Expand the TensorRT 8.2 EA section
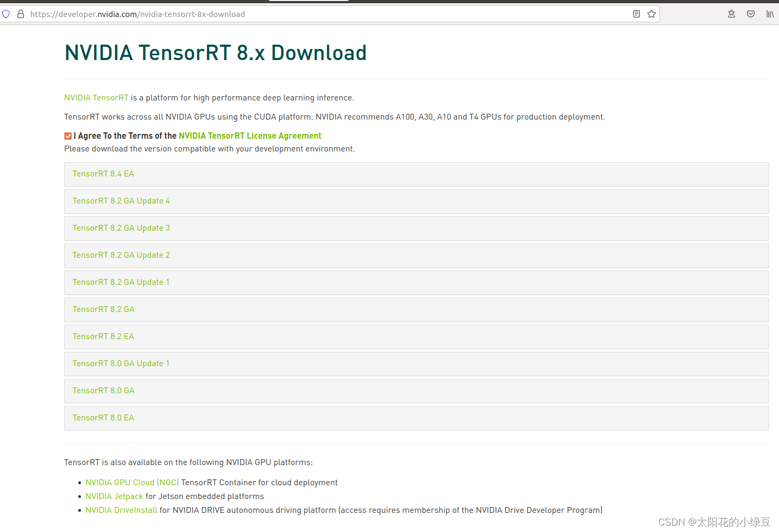The width and height of the screenshot is (779, 532). [417, 337]
